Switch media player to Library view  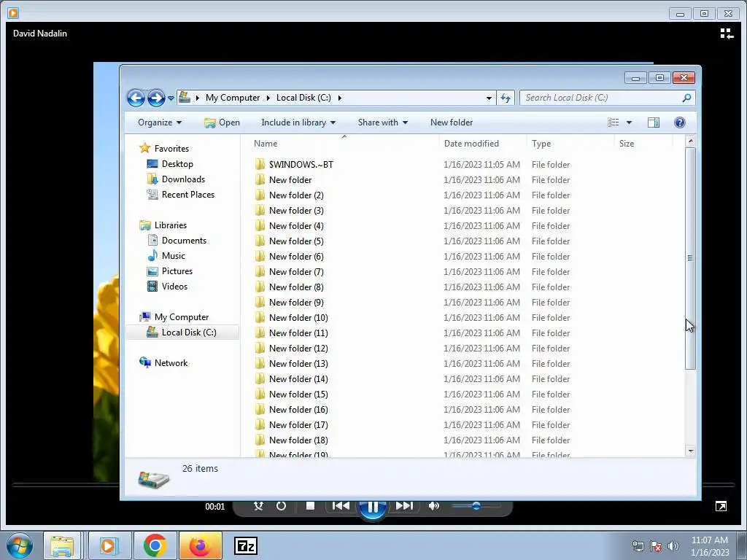pyautogui.click(x=727, y=34)
